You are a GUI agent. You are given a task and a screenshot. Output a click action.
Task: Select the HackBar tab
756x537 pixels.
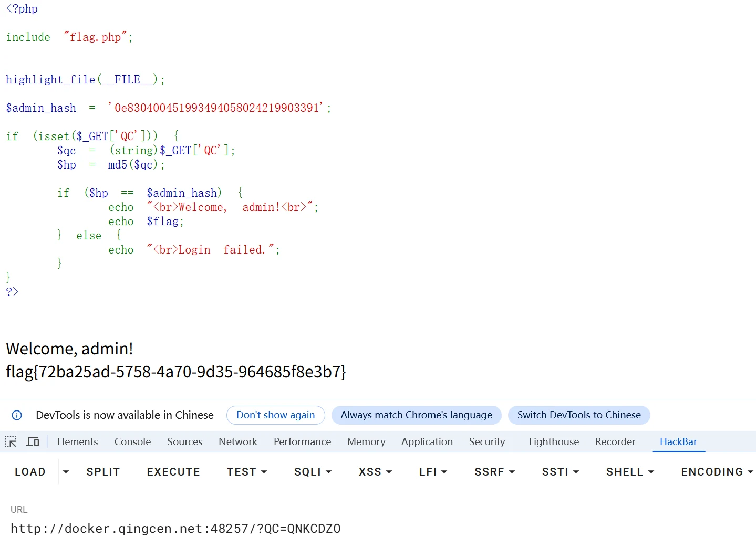tap(678, 441)
